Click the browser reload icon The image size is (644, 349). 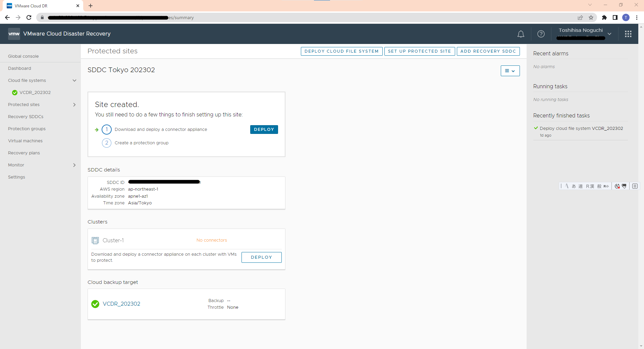[x=29, y=17]
